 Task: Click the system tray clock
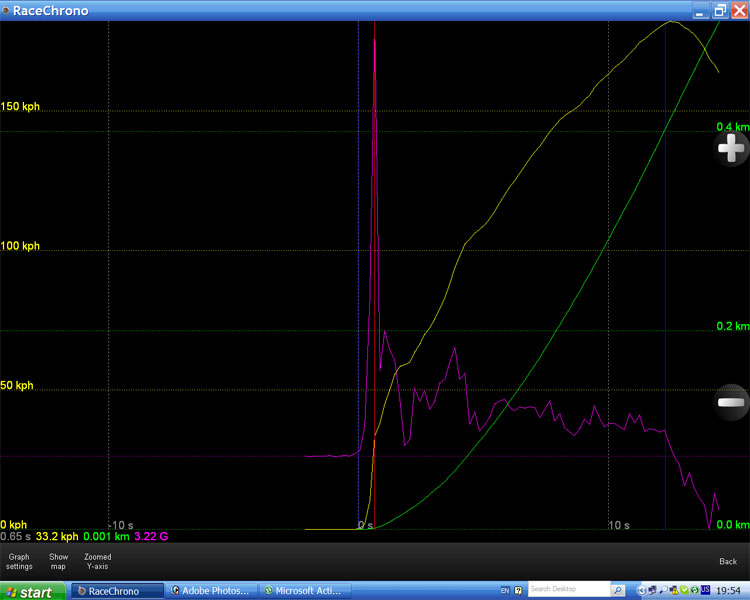pos(733,591)
